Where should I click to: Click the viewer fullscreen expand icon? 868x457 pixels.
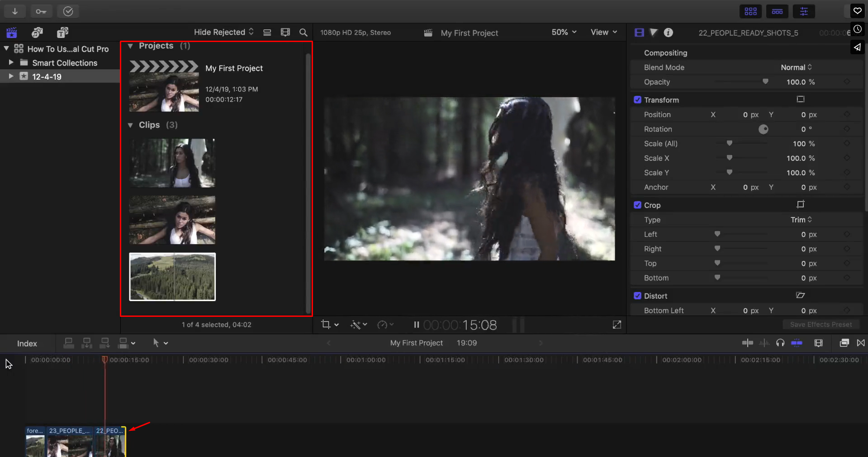617,325
